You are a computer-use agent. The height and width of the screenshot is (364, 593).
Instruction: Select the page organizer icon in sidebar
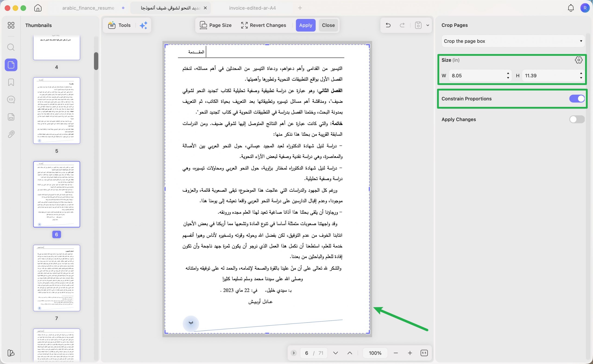click(x=11, y=65)
